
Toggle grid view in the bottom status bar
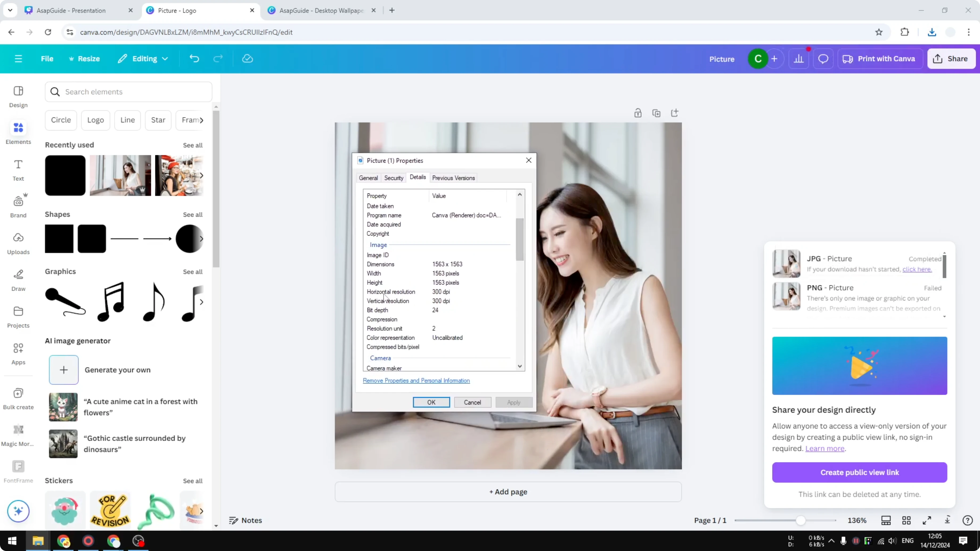click(907, 520)
